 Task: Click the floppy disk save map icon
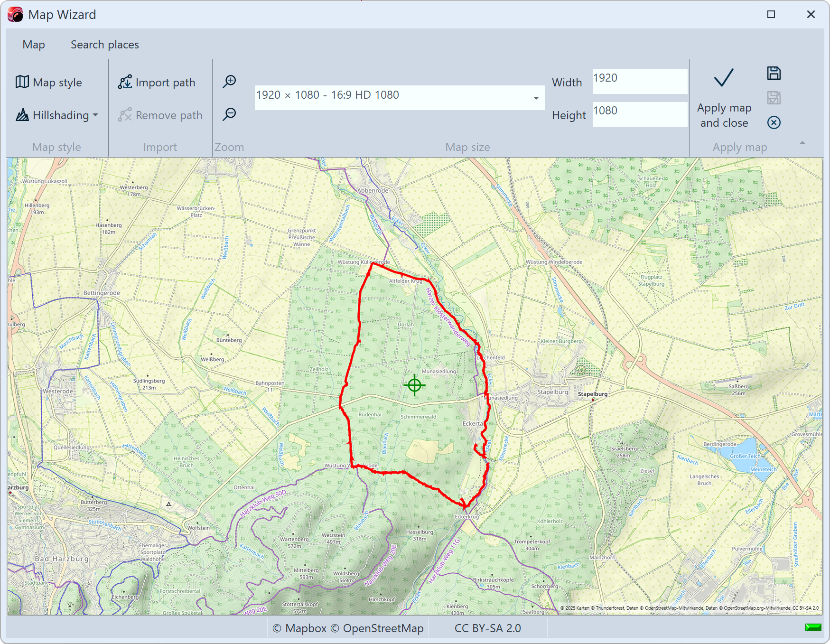click(774, 73)
